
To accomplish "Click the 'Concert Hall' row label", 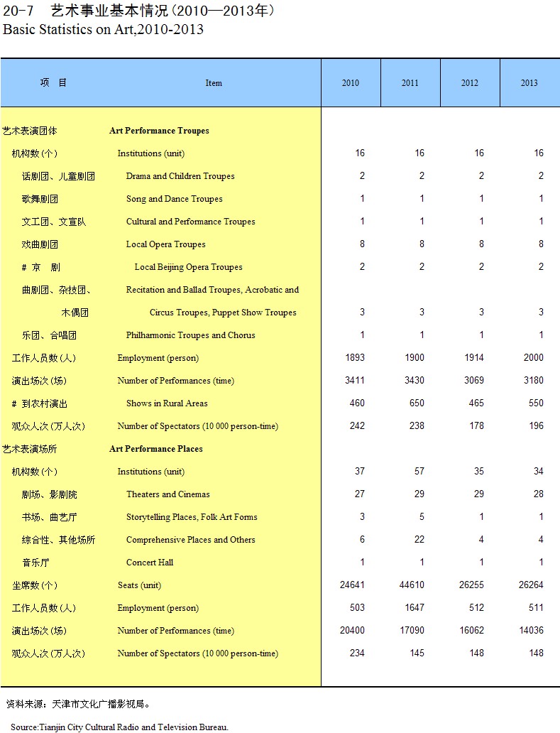I will 150,563.
